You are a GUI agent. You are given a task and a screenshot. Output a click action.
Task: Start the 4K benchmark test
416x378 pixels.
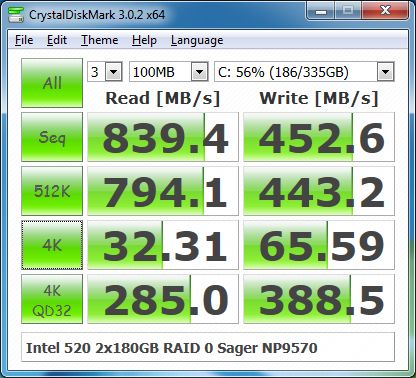[x=52, y=245]
